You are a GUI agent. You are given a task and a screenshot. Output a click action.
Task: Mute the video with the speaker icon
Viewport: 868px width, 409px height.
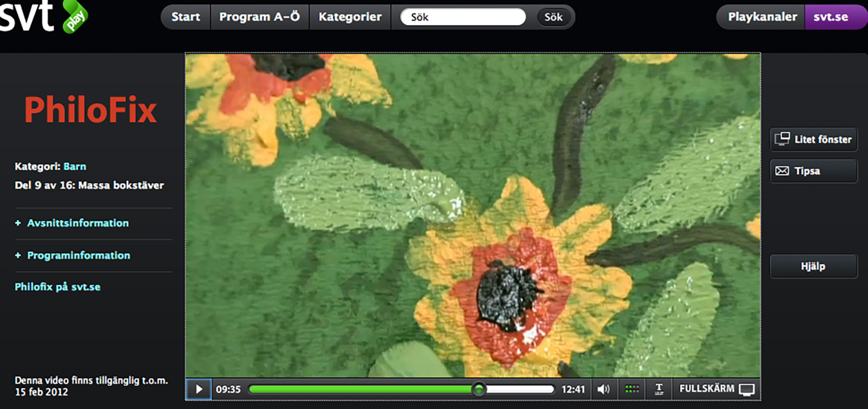click(603, 389)
